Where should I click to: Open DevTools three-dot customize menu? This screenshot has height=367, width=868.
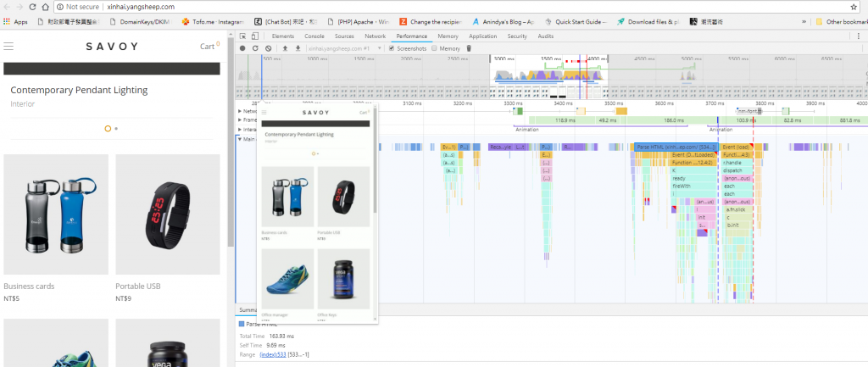[x=859, y=36]
